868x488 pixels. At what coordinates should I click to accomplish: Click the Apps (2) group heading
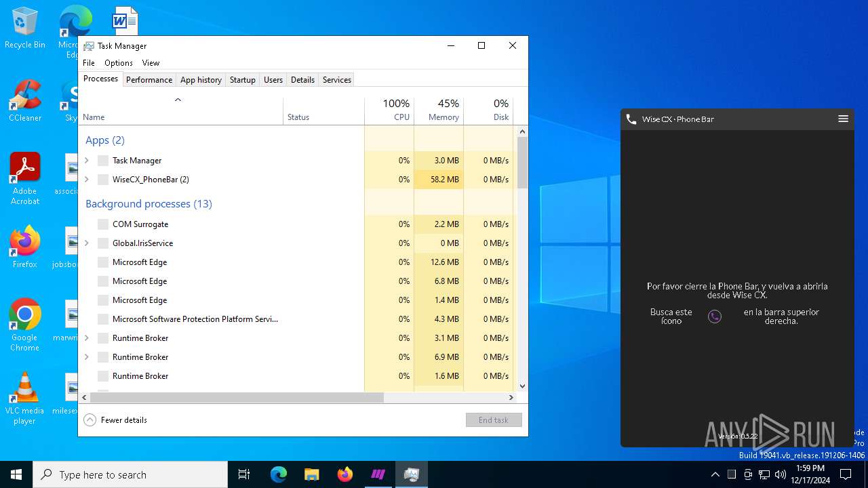tap(105, 140)
